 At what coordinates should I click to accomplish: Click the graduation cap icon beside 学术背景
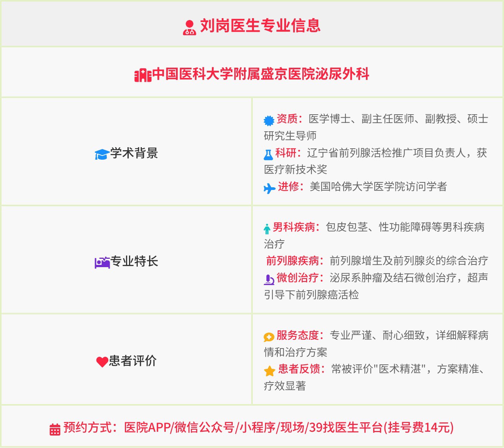[x=102, y=154]
